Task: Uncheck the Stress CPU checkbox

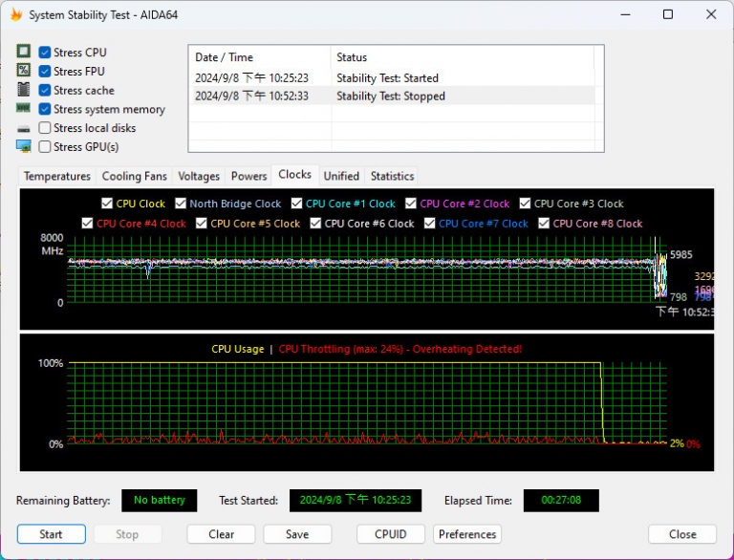Action: coord(45,52)
